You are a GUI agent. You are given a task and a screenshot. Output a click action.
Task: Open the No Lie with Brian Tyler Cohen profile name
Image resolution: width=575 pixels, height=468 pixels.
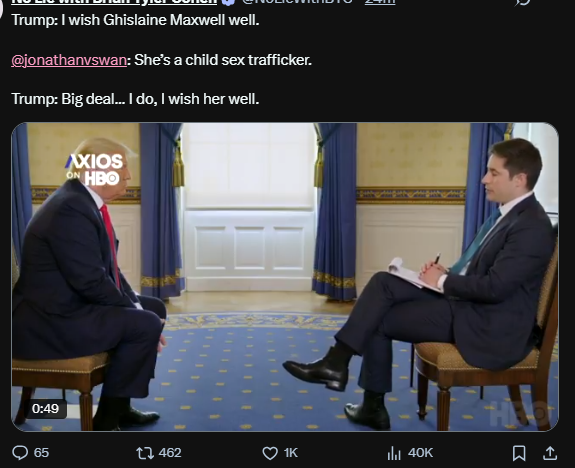point(114,2)
